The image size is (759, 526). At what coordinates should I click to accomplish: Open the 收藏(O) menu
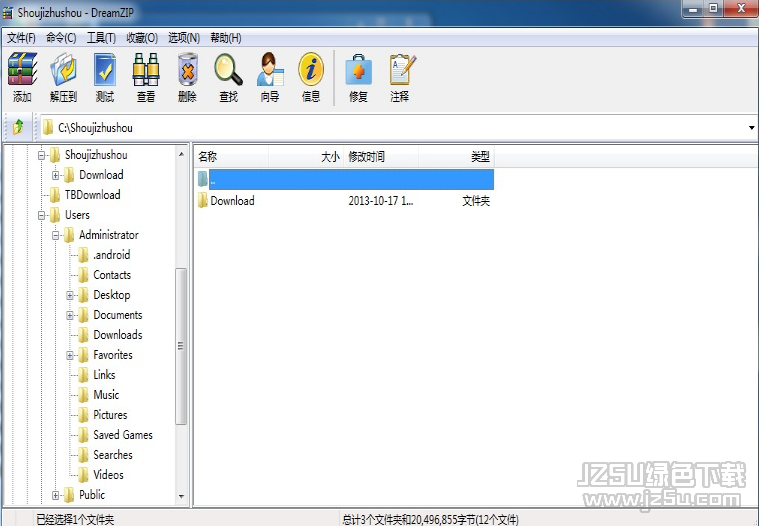pyautogui.click(x=142, y=38)
